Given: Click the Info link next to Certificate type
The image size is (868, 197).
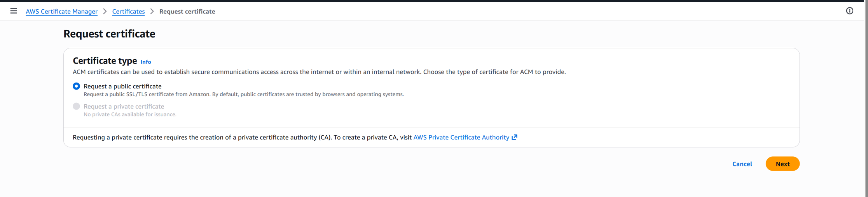Looking at the screenshot, I should (x=146, y=62).
